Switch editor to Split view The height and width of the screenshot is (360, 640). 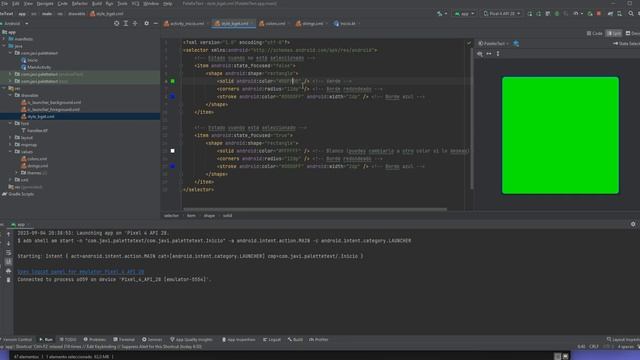(614, 33)
